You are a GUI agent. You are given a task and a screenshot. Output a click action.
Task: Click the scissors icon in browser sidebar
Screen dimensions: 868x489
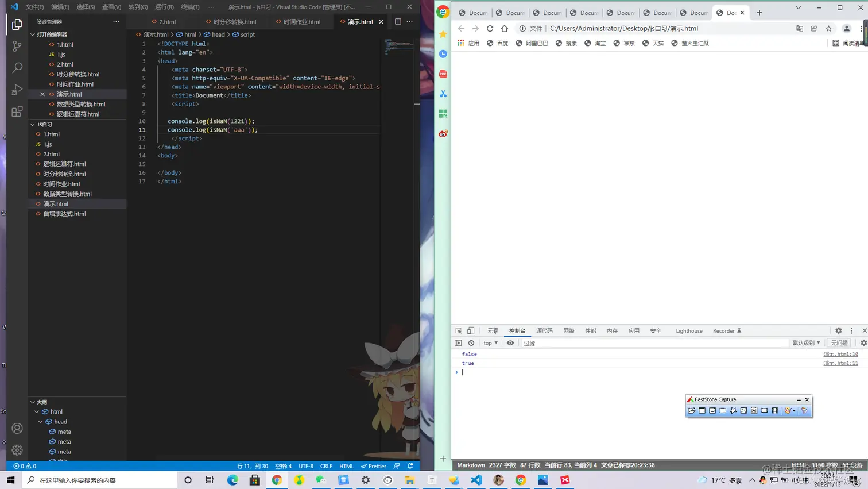443,94
